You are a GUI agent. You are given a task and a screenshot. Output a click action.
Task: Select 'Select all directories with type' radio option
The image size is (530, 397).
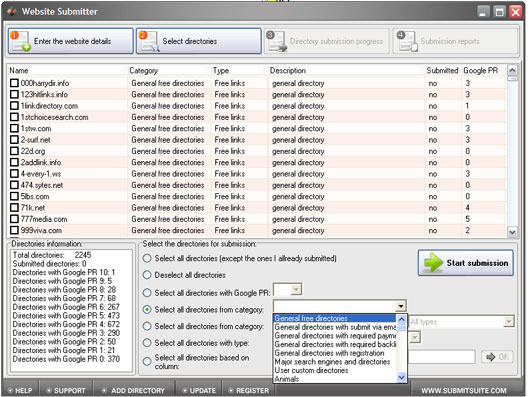click(147, 343)
